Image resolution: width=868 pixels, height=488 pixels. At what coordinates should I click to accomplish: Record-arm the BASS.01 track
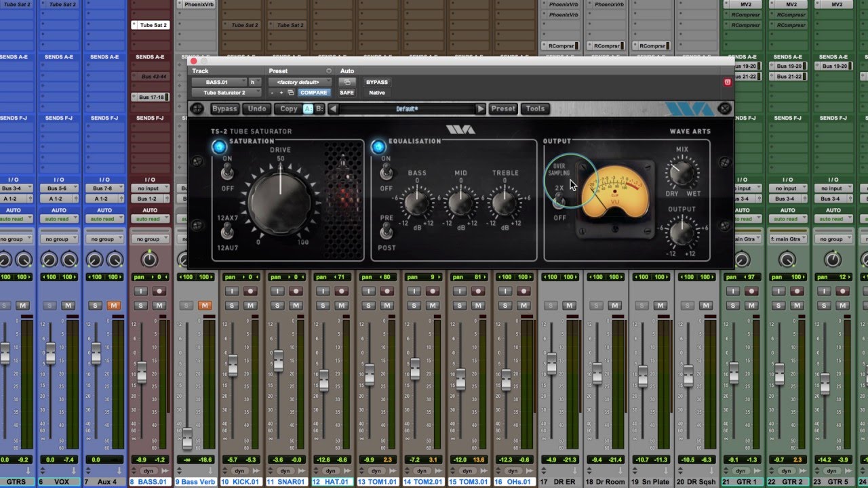159,291
